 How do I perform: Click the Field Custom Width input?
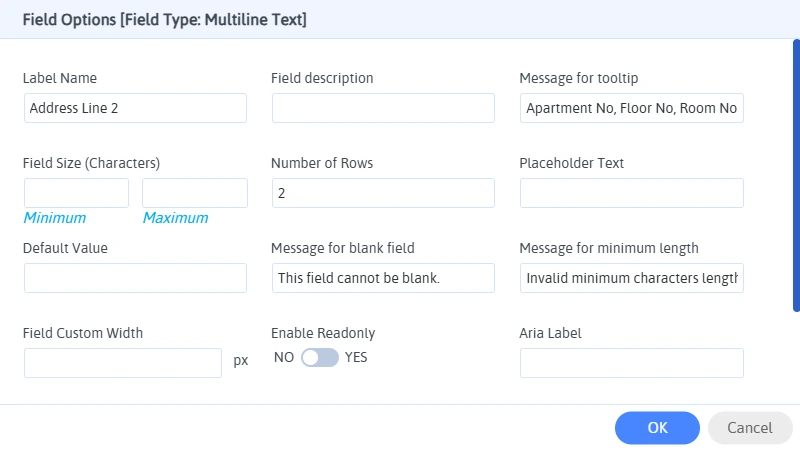(123, 362)
